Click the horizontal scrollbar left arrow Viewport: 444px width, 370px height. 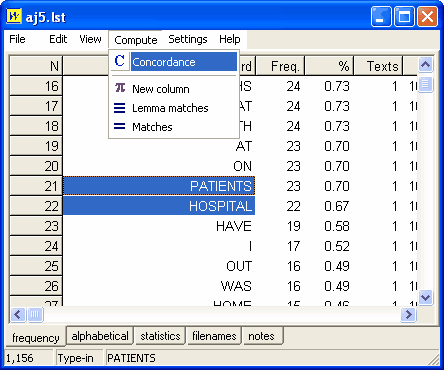coord(18,314)
